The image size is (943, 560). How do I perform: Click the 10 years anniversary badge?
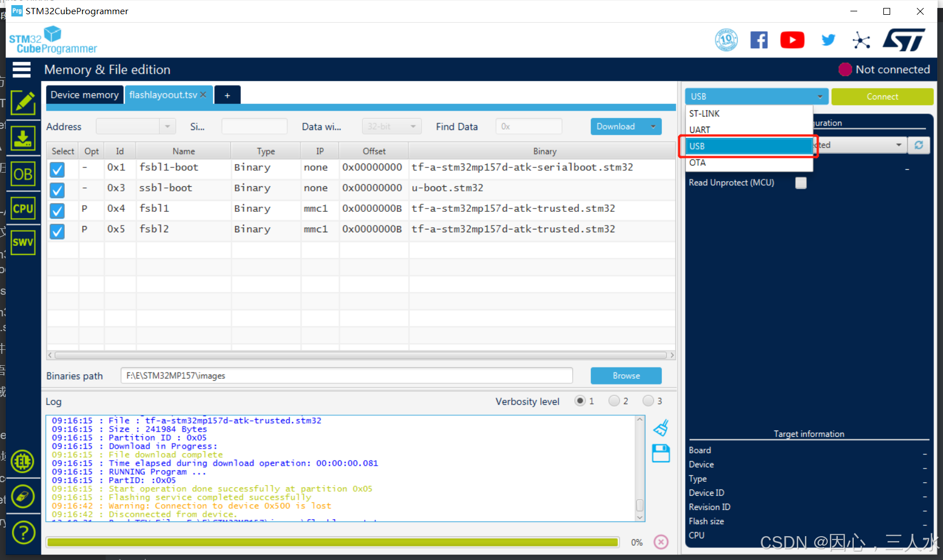pos(726,40)
